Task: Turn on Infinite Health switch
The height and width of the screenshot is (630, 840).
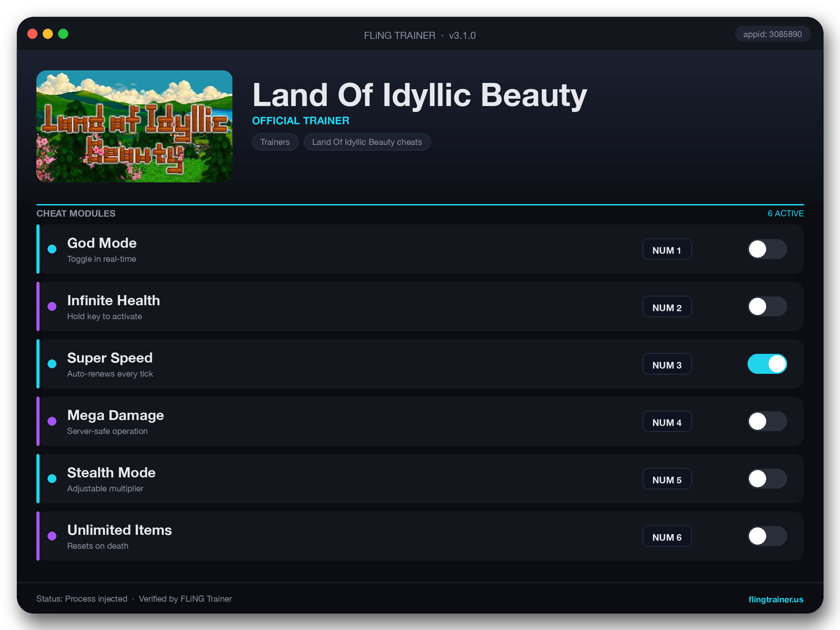Action: [767, 307]
